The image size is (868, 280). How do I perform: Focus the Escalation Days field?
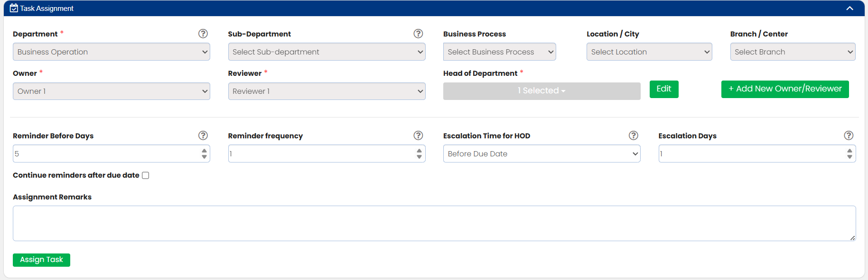coord(757,154)
